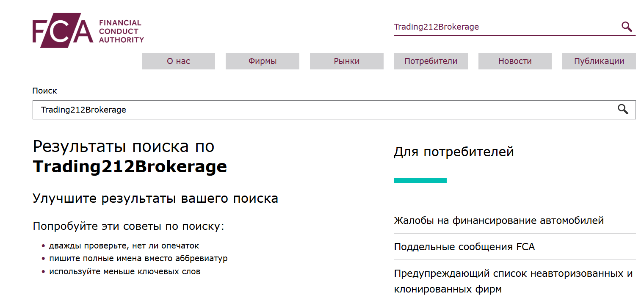Screen dimensions: 644x298
Task: Click the Попробуйте эти советы по поиску text
Action: pyautogui.click(x=128, y=226)
